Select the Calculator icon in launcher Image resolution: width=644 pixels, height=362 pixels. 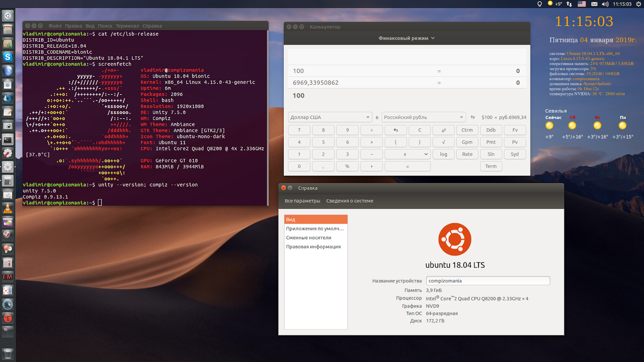(8, 181)
